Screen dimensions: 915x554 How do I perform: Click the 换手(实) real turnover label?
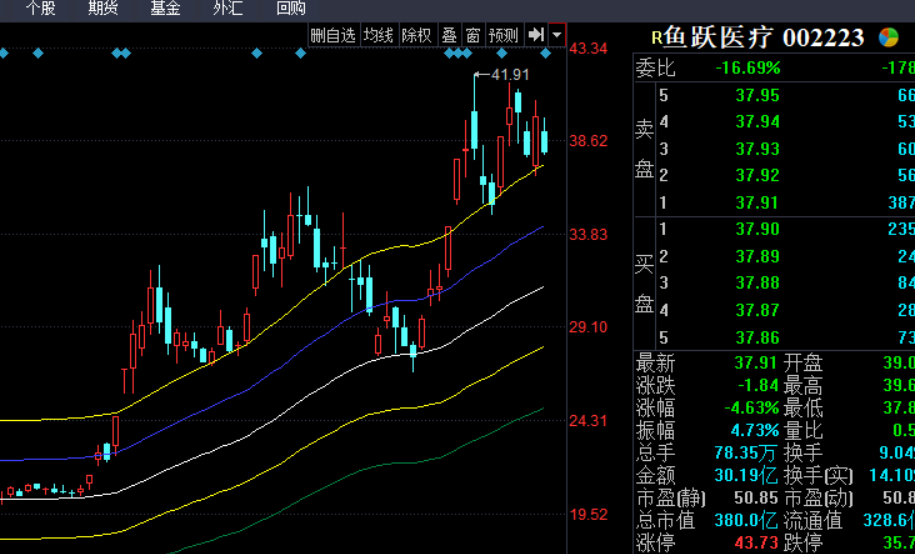click(x=818, y=476)
